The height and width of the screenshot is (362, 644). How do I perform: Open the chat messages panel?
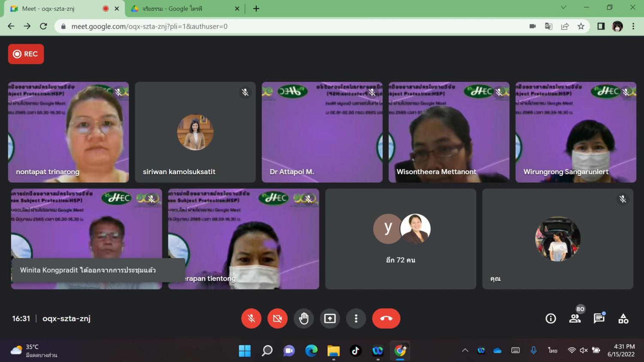click(x=598, y=318)
